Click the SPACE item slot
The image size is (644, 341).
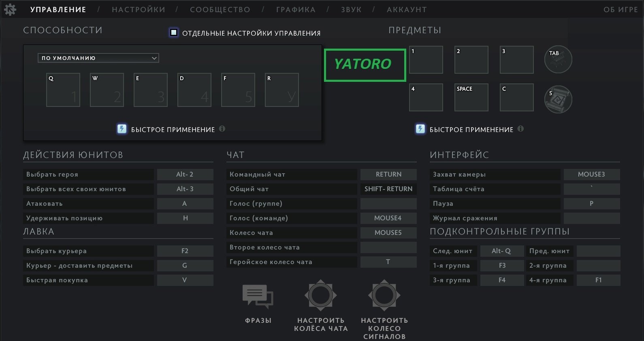pos(471,98)
